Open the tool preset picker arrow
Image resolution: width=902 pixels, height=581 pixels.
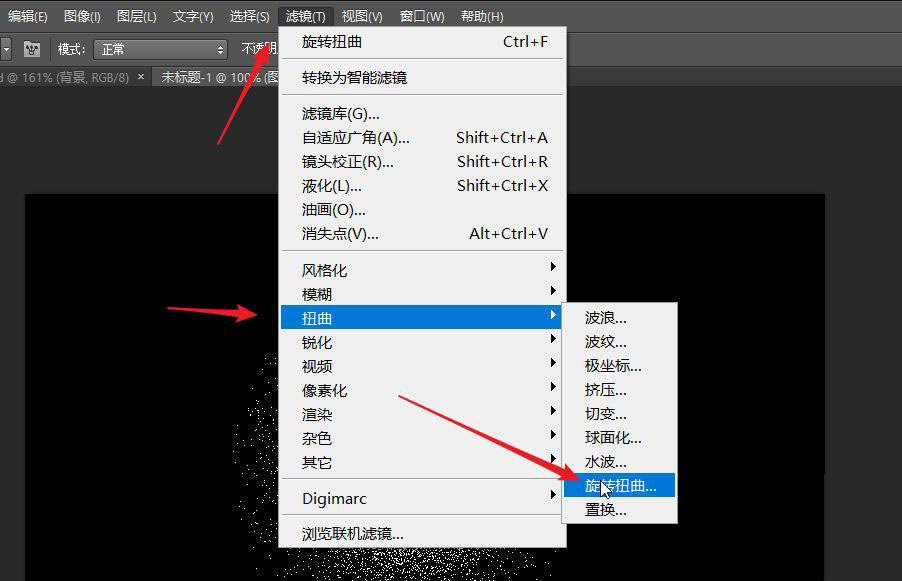[6, 49]
